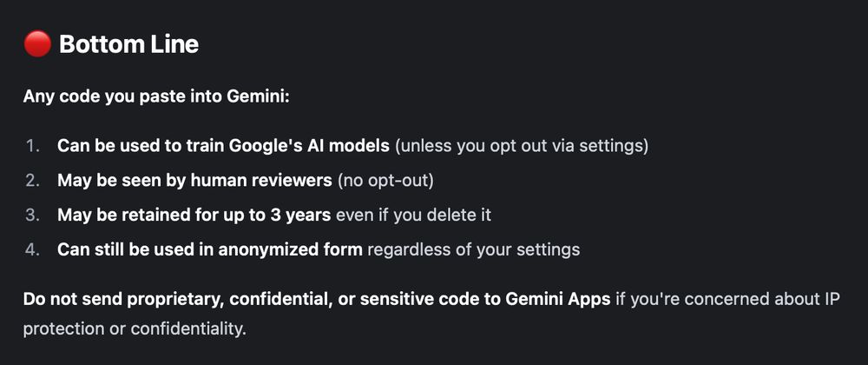The height and width of the screenshot is (365, 868).
Task: Click list number 1 marker
Action: click(x=33, y=146)
